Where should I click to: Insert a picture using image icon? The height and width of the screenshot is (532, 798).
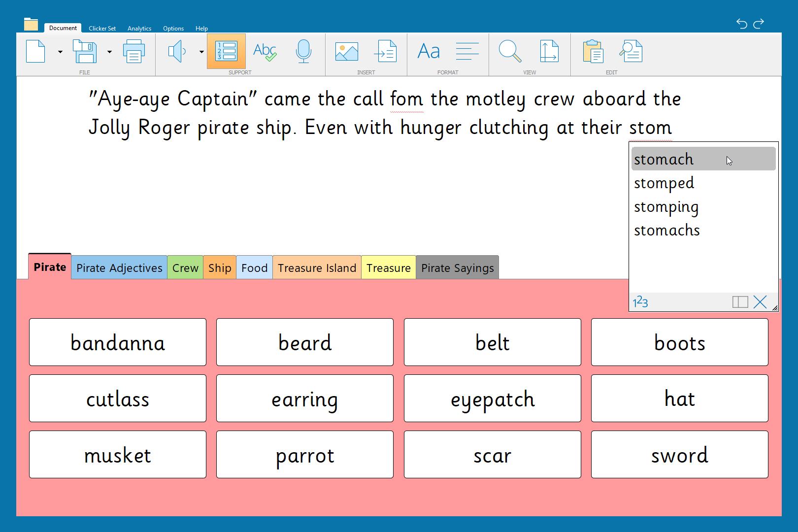click(x=346, y=52)
